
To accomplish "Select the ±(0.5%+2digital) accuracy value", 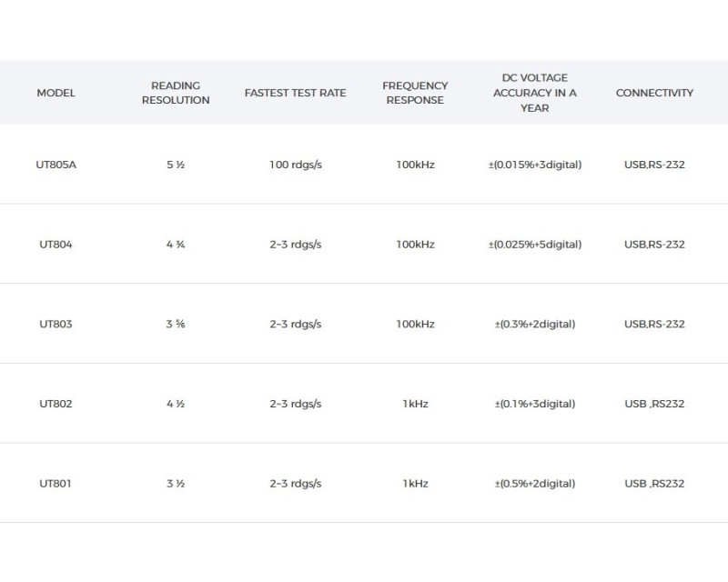I will [x=534, y=484].
